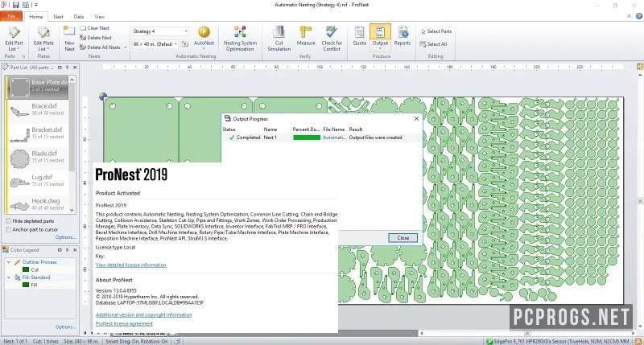
Task: Open Additional version and copyright information link
Action: pyautogui.click(x=144, y=314)
